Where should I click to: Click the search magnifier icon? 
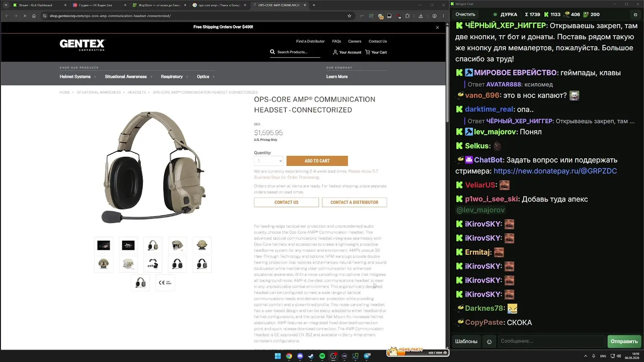click(x=273, y=52)
